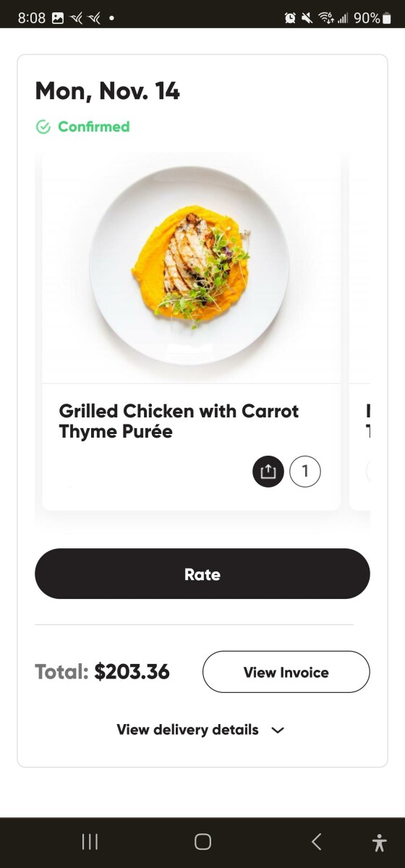Open the accessibility shortcut icon

pyautogui.click(x=379, y=842)
